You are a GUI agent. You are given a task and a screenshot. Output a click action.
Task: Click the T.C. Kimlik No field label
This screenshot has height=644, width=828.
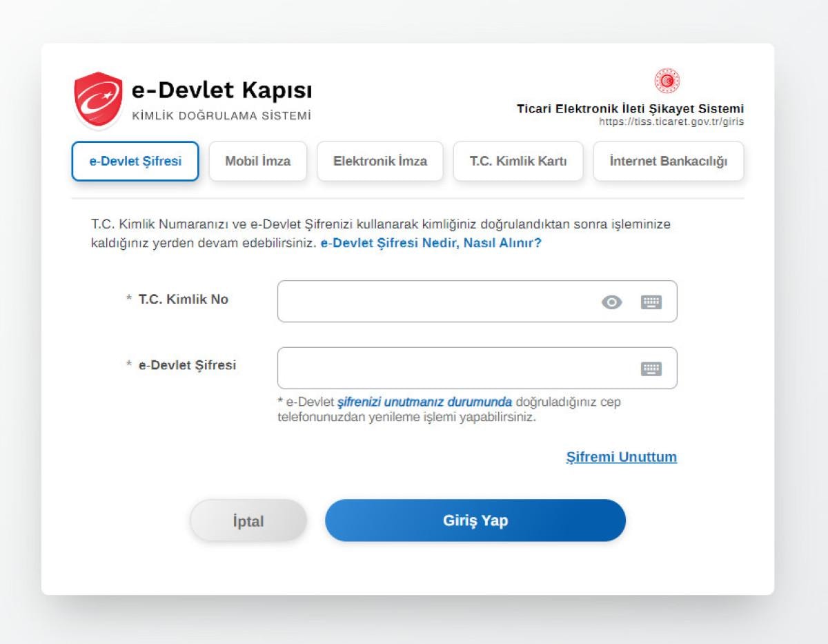[183, 300]
